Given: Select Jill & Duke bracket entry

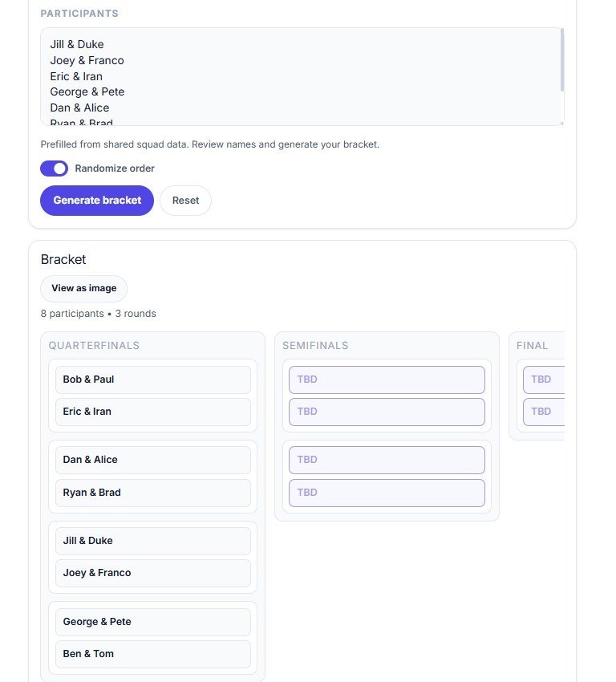Looking at the screenshot, I should pyautogui.click(x=152, y=541).
